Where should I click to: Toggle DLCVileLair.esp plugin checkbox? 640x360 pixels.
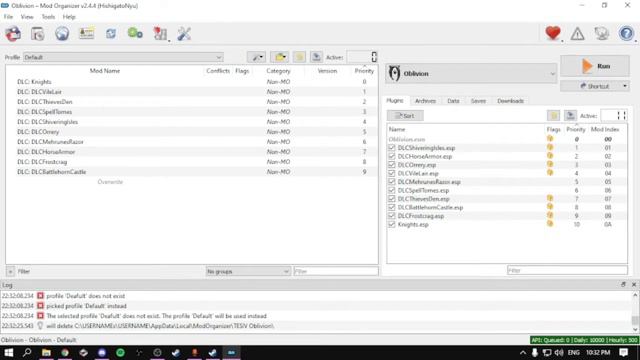[392, 173]
